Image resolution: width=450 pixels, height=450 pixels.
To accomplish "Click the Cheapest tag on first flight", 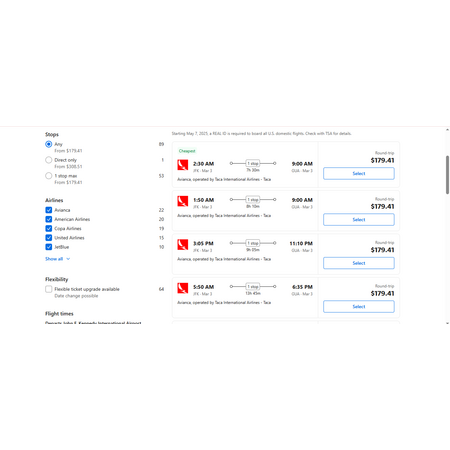I will click(187, 151).
